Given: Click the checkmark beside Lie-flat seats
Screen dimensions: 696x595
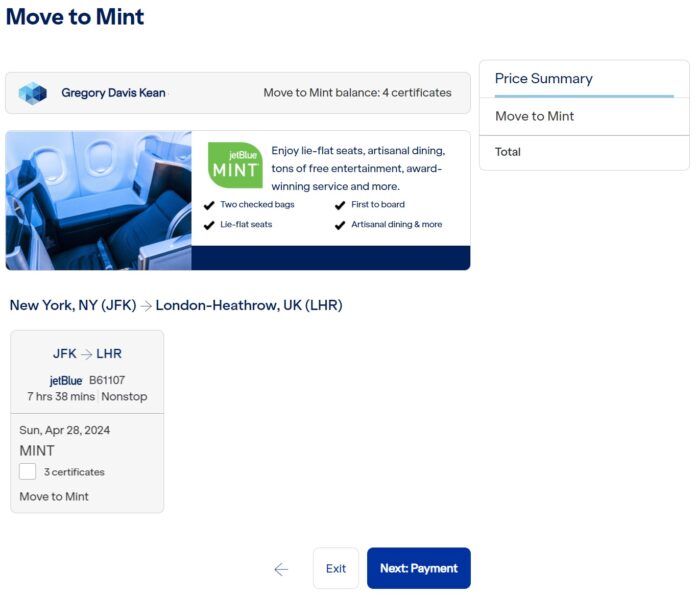Looking at the screenshot, I should click(x=209, y=225).
